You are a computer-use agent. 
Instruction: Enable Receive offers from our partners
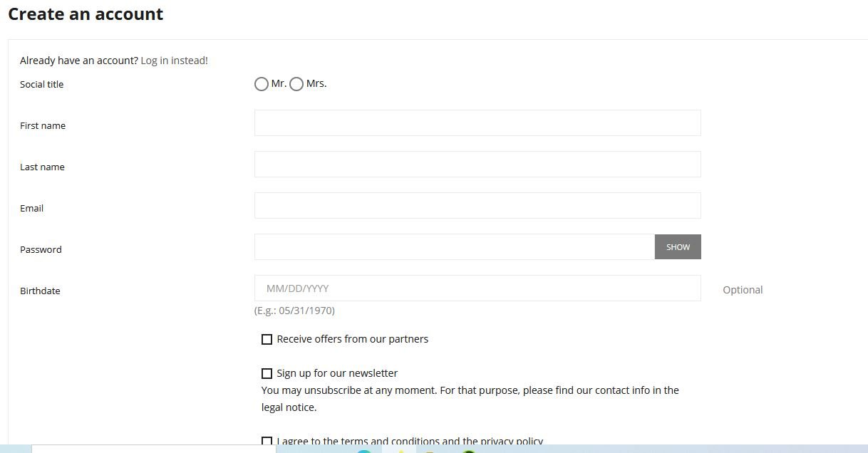(x=267, y=339)
